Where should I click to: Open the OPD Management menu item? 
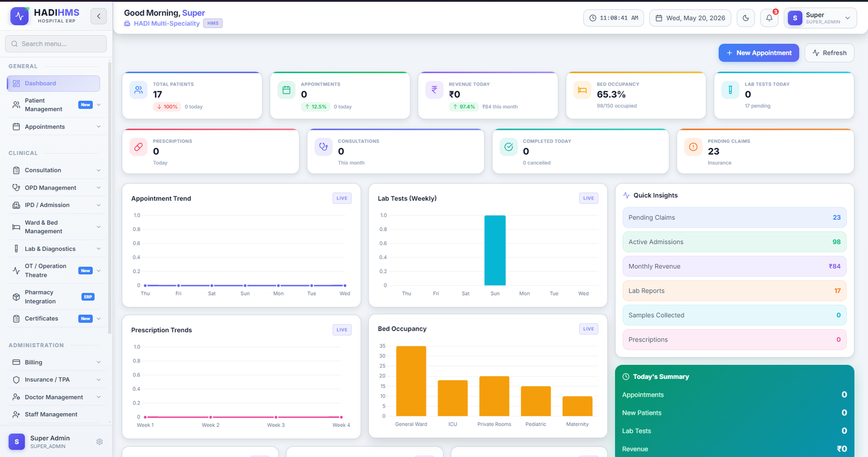pos(56,188)
